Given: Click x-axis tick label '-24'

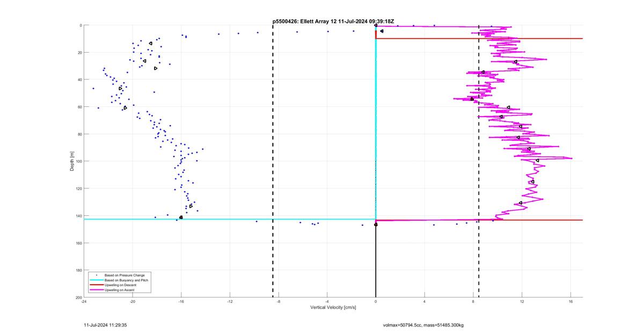Looking at the screenshot, I should pyautogui.click(x=84, y=301).
